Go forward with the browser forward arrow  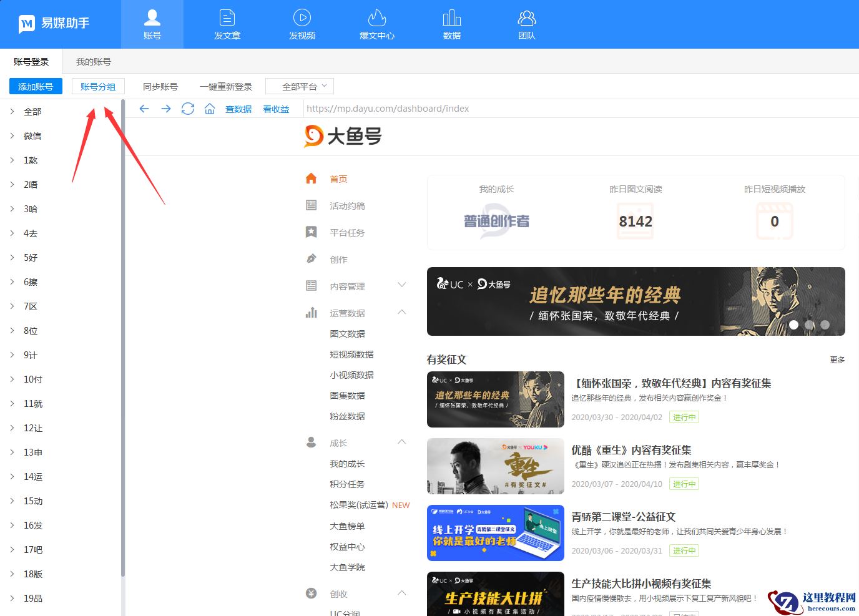(166, 109)
